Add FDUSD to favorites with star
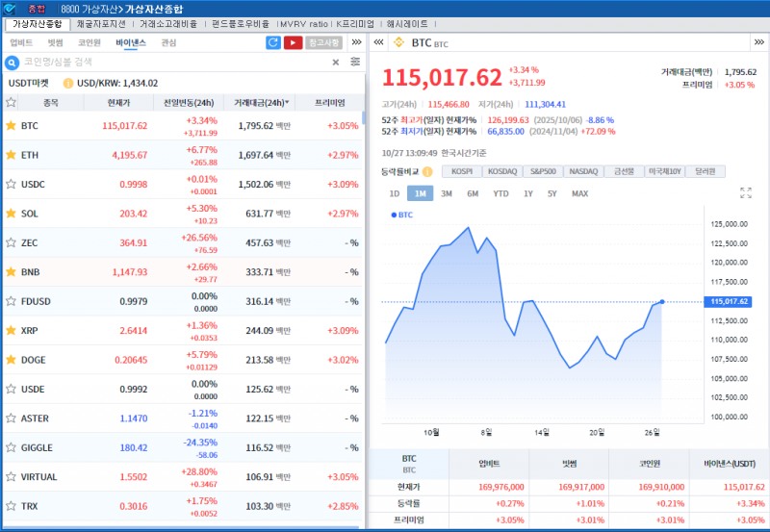This screenshot has width=770, height=532. click(11, 301)
